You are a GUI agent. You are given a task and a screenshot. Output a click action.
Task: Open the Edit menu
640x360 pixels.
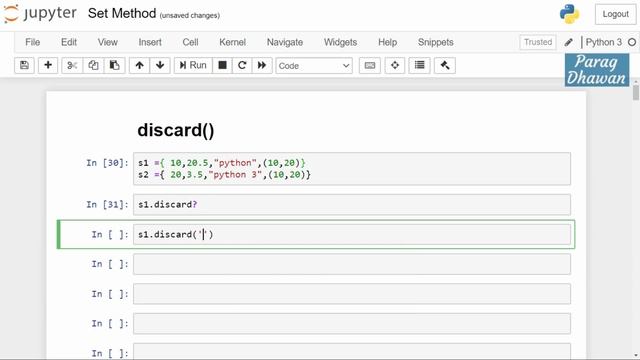[69, 42]
